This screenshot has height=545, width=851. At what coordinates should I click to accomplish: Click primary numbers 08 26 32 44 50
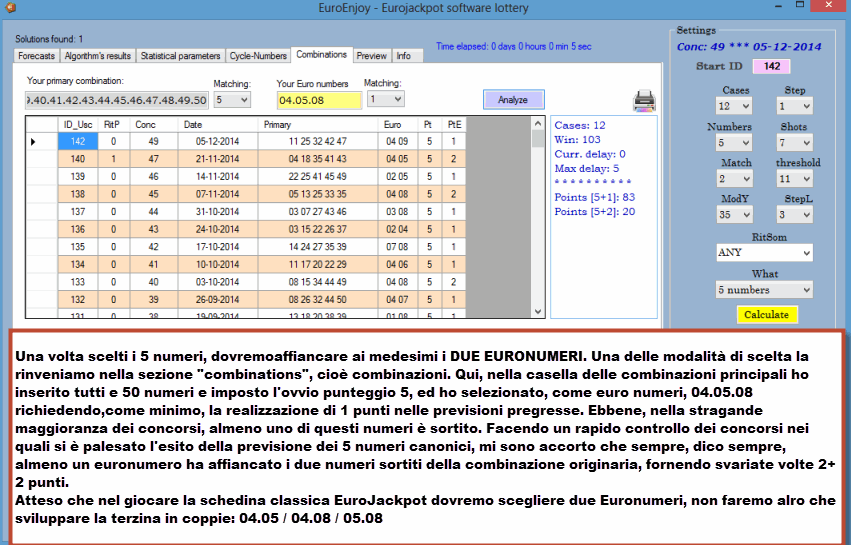(x=317, y=300)
